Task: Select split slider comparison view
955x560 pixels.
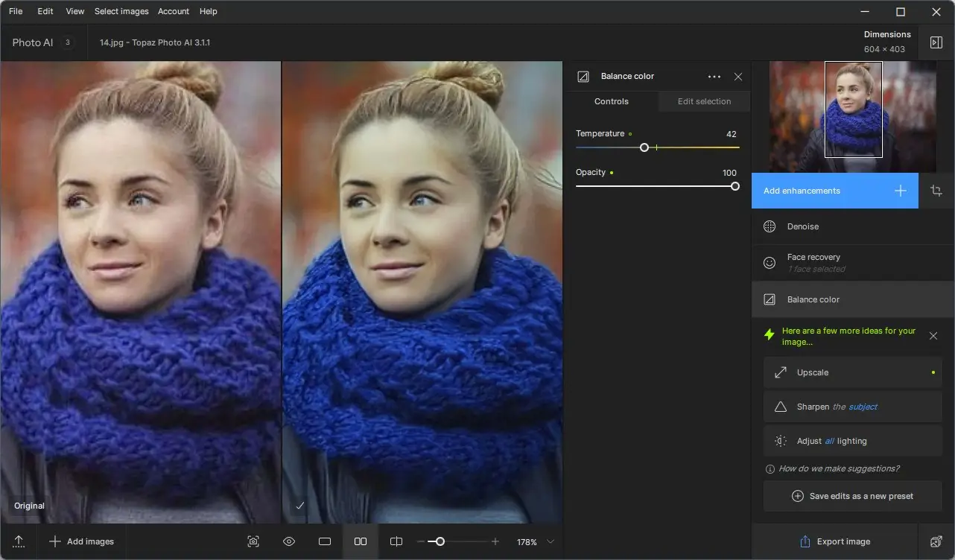Action: coord(396,541)
